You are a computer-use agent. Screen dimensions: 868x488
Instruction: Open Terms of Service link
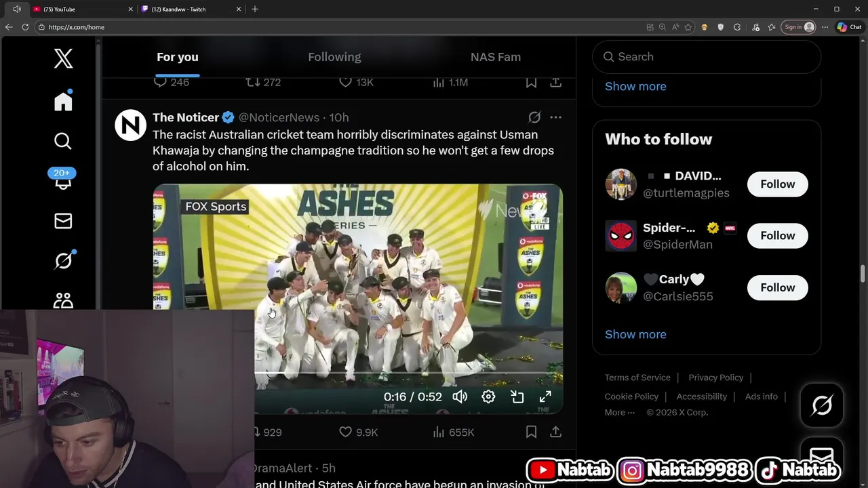tap(637, 378)
